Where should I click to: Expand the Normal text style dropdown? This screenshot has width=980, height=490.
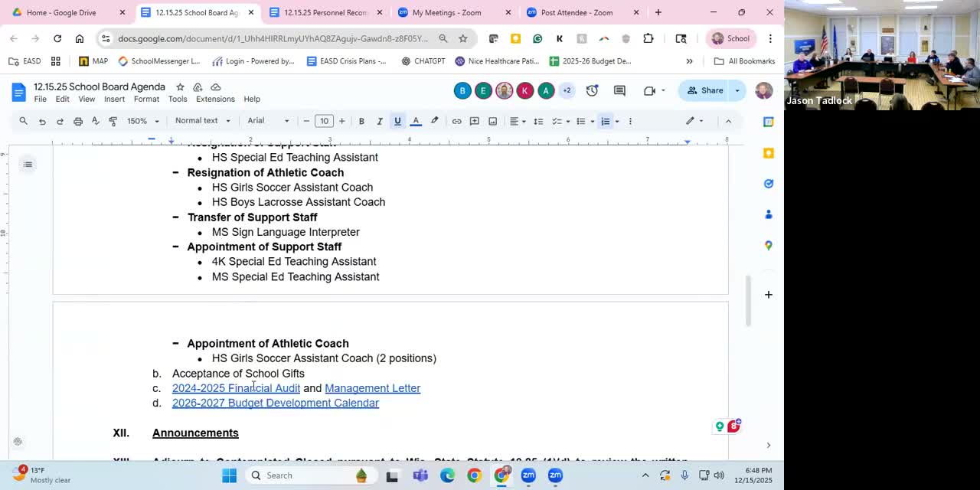pos(203,121)
